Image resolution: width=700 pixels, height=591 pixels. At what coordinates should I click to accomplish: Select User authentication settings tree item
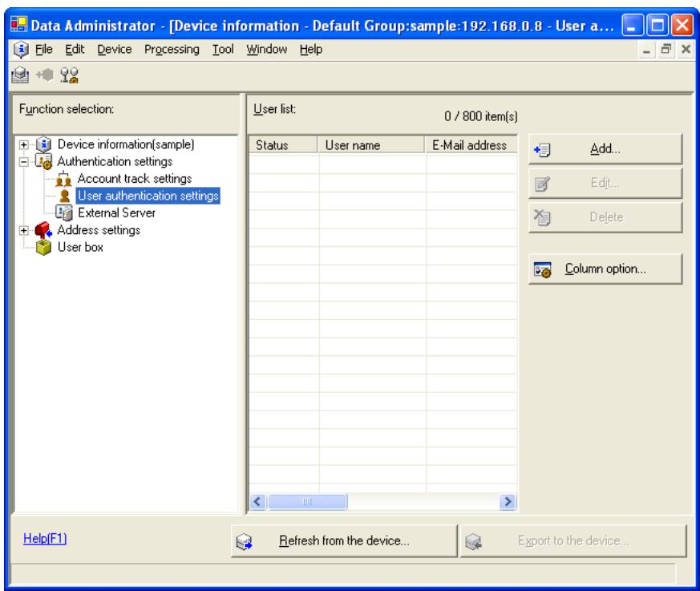pos(148,196)
